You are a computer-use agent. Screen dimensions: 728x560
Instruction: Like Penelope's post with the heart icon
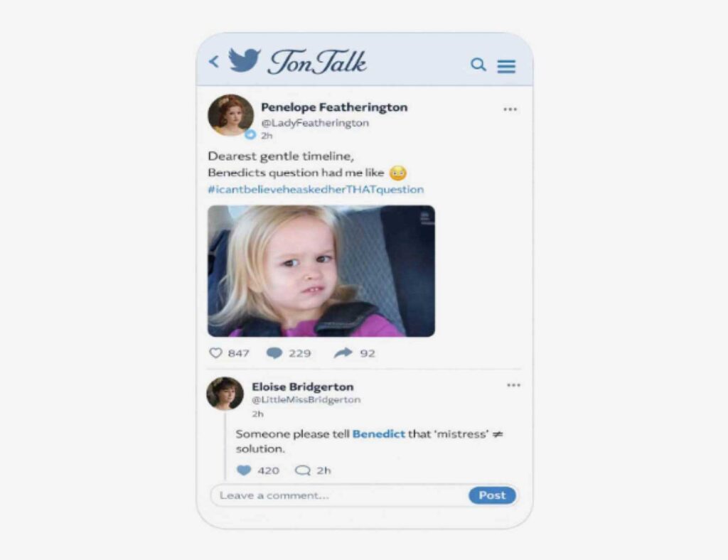click(216, 353)
